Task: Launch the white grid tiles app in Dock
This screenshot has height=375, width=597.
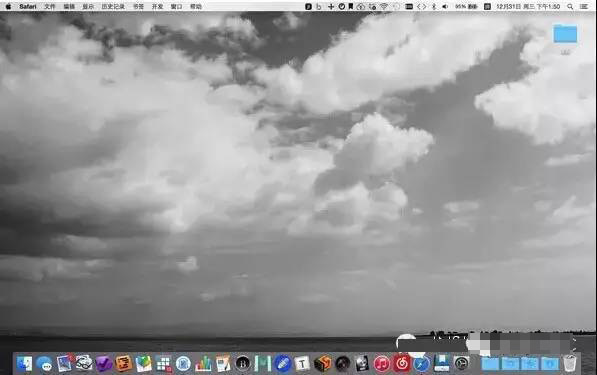Action: point(164,364)
